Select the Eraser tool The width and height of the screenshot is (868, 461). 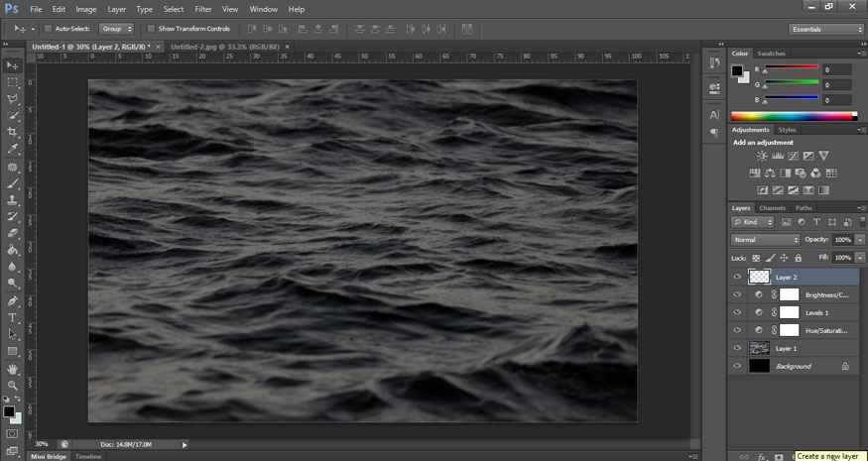point(12,233)
